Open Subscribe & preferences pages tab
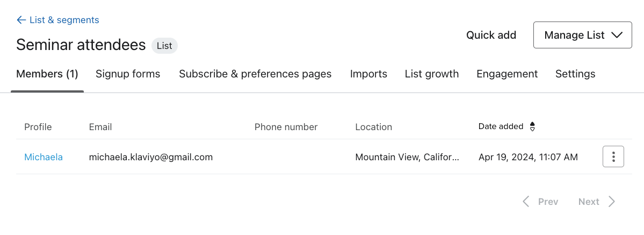The height and width of the screenshot is (235, 644). coord(255,74)
